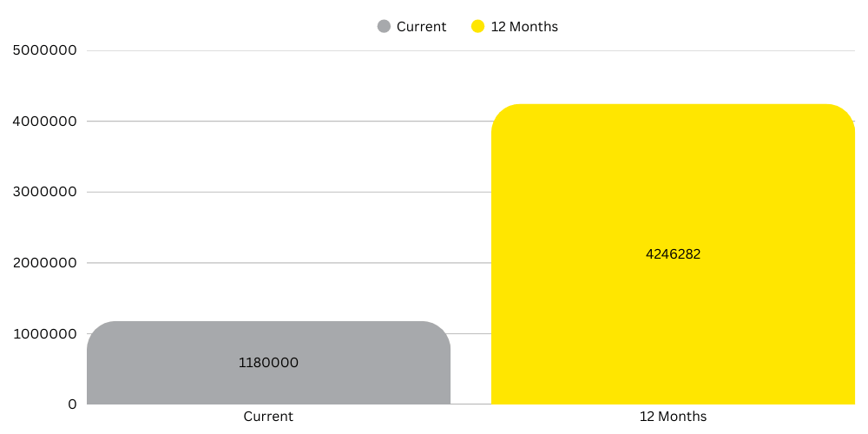
Task: Click the 4000000 y-axis label
Action: [45, 122]
